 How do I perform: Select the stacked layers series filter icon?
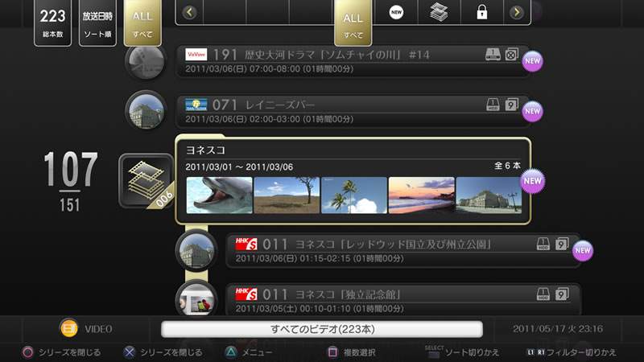tap(439, 12)
